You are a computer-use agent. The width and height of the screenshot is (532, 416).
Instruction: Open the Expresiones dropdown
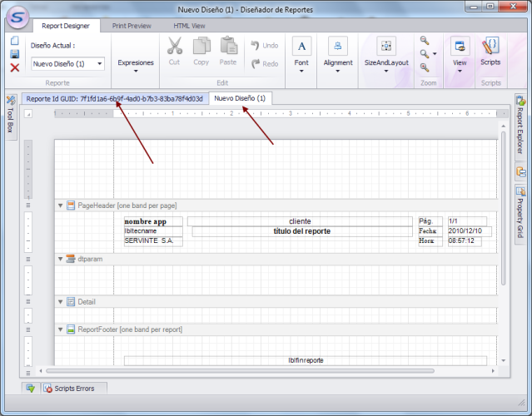coord(136,63)
